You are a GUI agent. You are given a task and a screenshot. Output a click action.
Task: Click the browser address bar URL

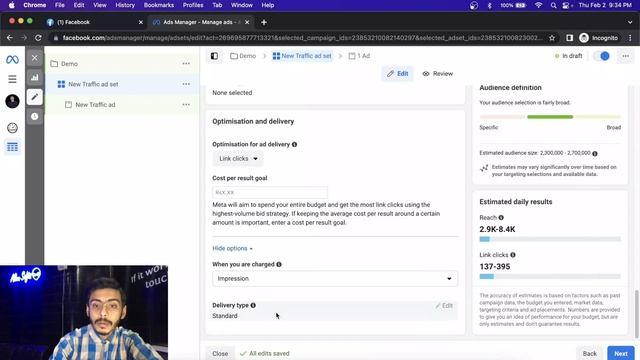tap(302, 38)
